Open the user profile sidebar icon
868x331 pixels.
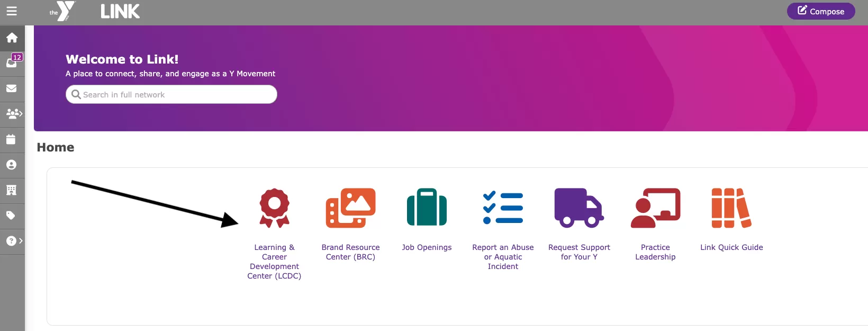[11, 165]
